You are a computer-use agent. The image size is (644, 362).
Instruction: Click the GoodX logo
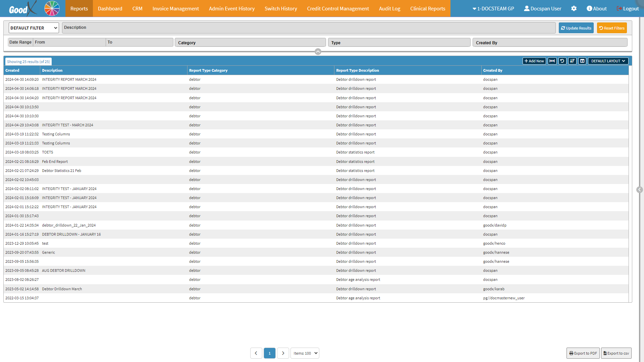pos(22,8)
